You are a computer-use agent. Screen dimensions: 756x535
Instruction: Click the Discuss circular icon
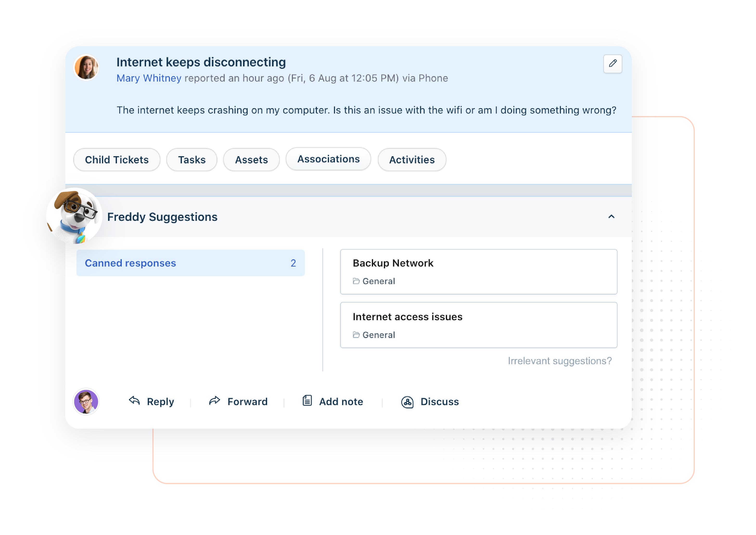click(x=408, y=402)
